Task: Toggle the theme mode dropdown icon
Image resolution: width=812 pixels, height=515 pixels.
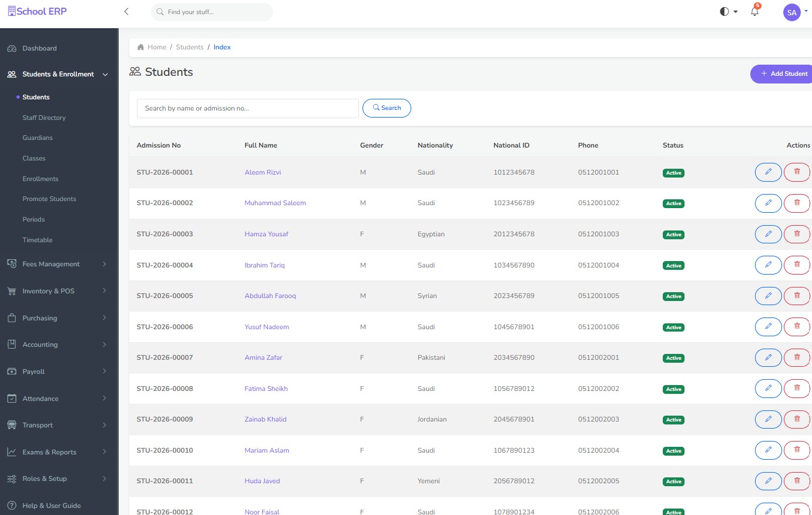Action: pos(729,12)
